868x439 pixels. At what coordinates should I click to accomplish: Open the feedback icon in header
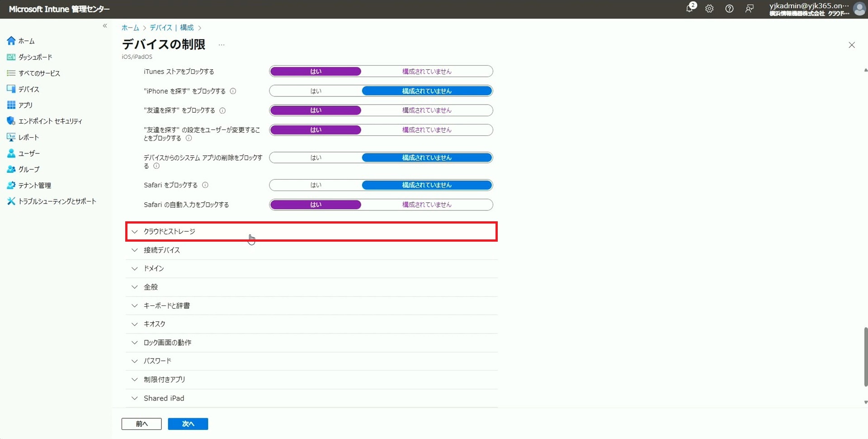[749, 9]
